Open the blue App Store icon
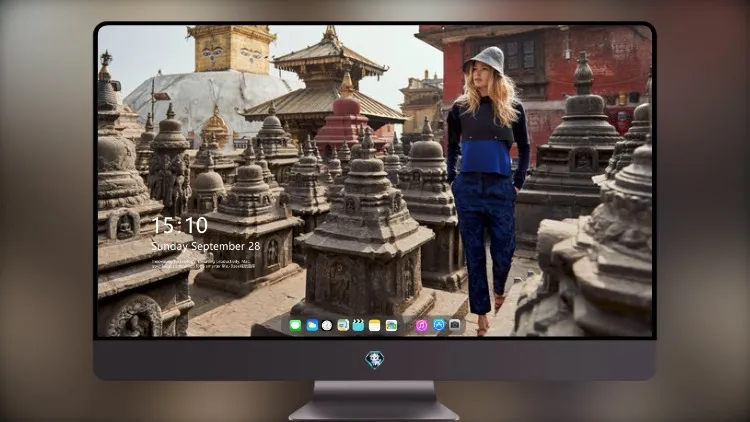Image resolution: width=750 pixels, height=422 pixels. click(x=439, y=325)
